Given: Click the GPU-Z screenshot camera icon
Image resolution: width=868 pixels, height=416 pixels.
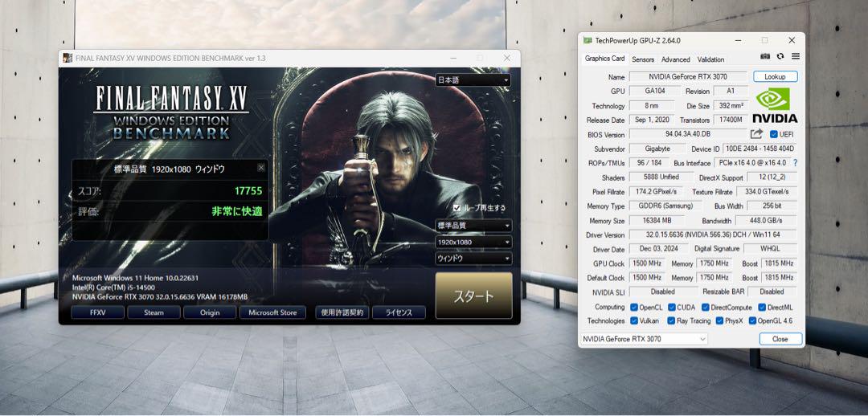Looking at the screenshot, I should (x=765, y=56).
